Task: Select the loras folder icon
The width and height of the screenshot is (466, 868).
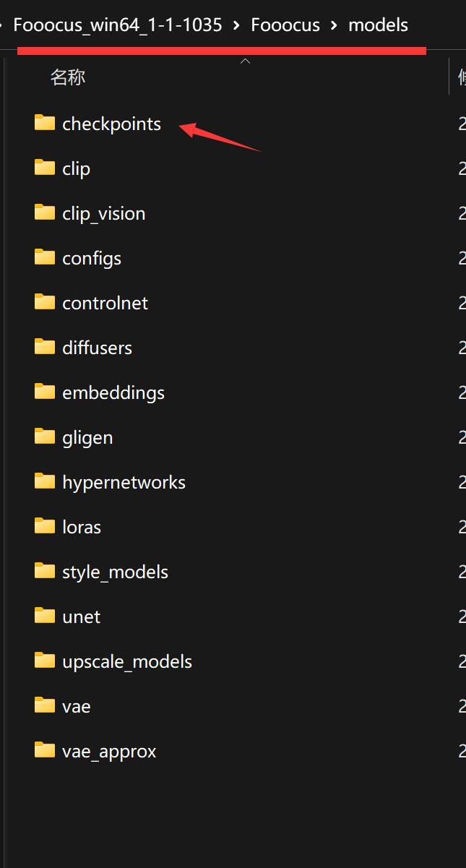Action: [x=45, y=526]
